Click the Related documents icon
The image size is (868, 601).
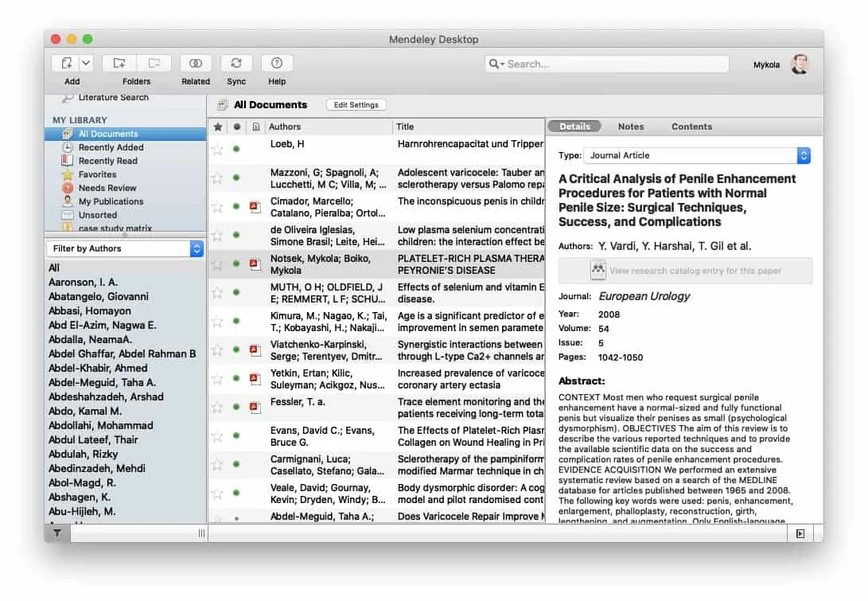pyautogui.click(x=196, y=64)
